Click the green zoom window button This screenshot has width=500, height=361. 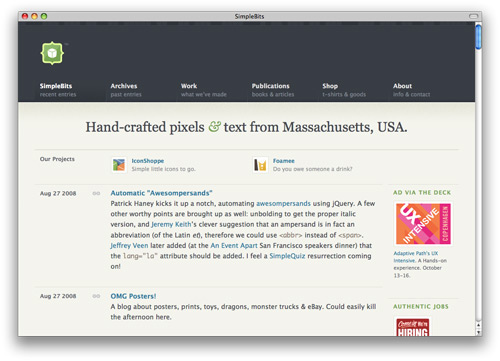coord(44,16)
